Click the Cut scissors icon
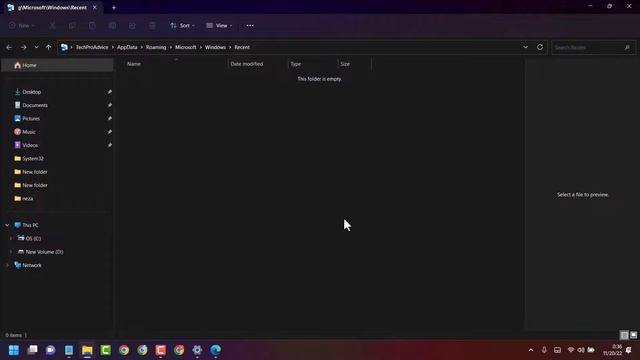The image size is (640, 360). click(x=52, y=25)
